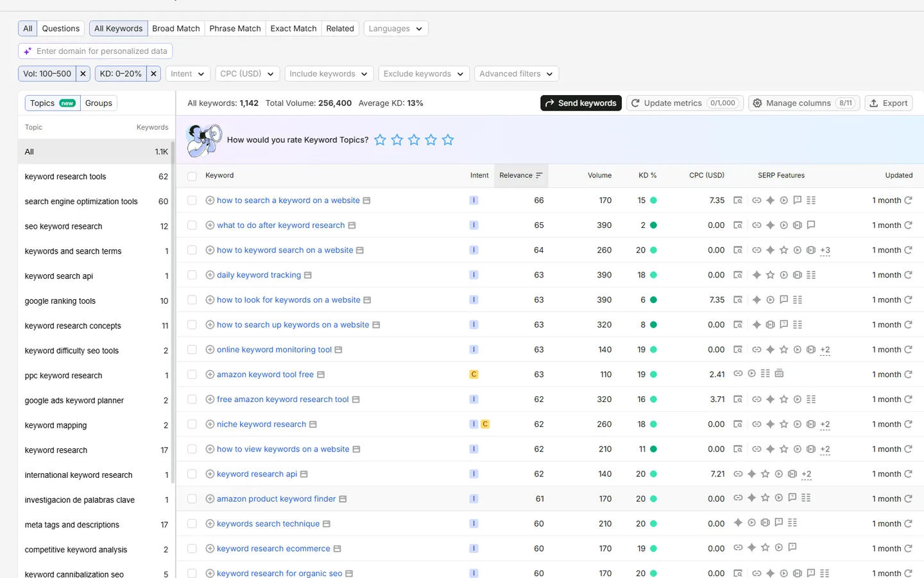Click the domain personalized data input field
Screen dimensions: 924x578
[x=96, y=51]
